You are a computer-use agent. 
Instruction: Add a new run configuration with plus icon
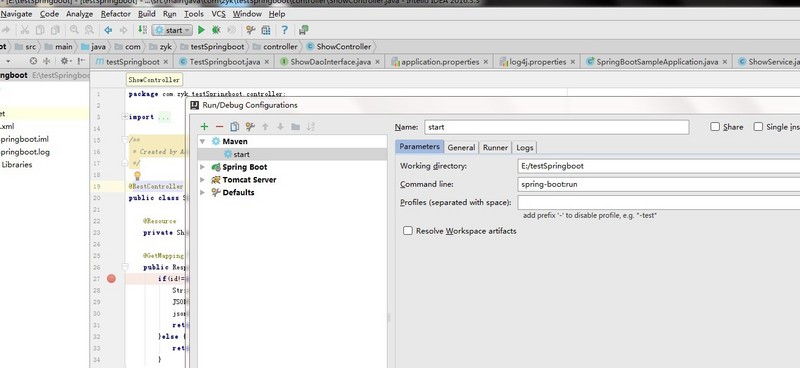[x=205, y=127]
